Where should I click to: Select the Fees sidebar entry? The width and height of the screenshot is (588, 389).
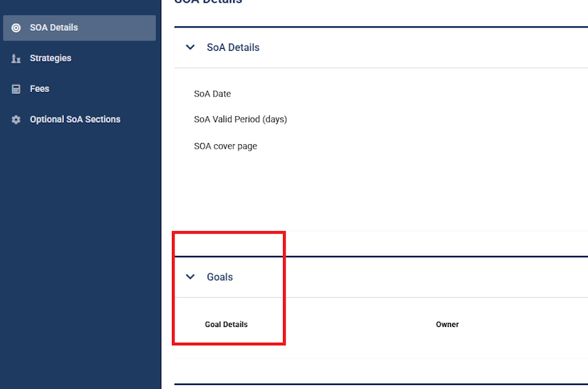[39, 89]
